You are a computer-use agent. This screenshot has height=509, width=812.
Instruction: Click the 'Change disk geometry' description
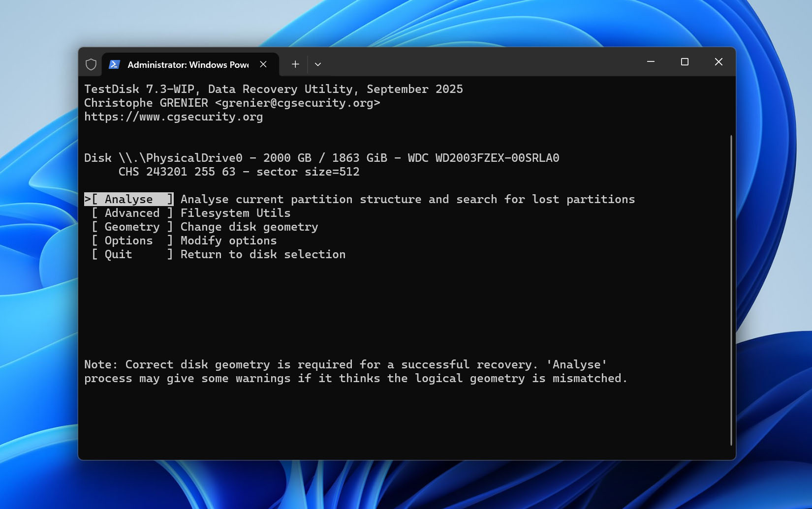coord(249,227)
